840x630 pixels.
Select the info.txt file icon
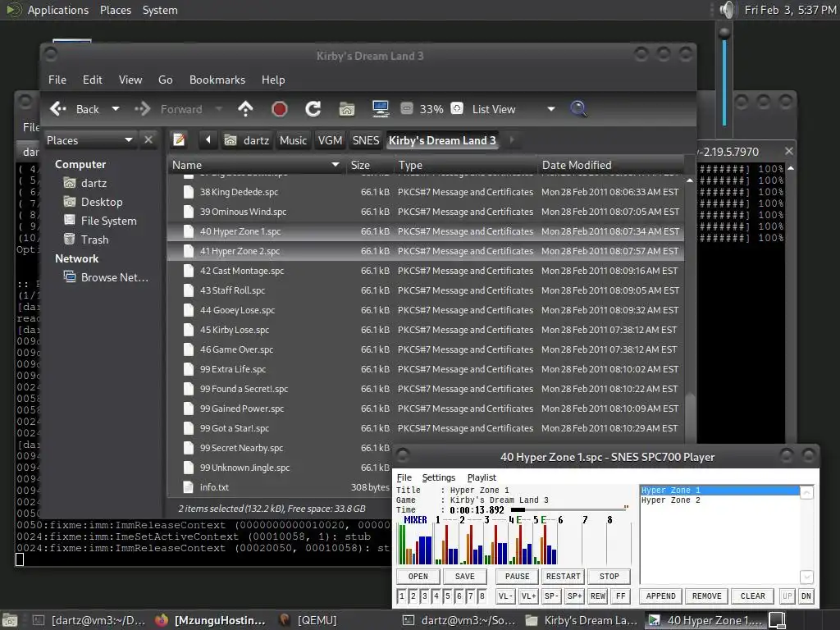(188, 487)
